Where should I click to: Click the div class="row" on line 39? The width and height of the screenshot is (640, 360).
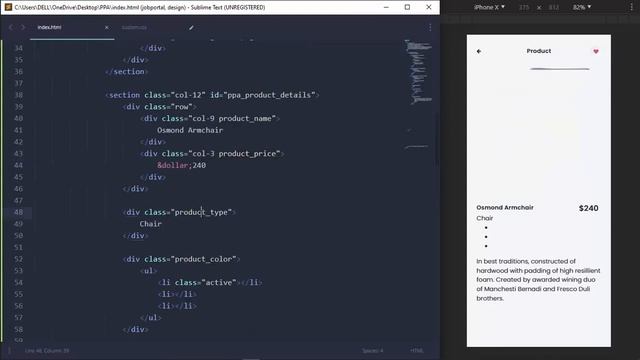point(160,107)
